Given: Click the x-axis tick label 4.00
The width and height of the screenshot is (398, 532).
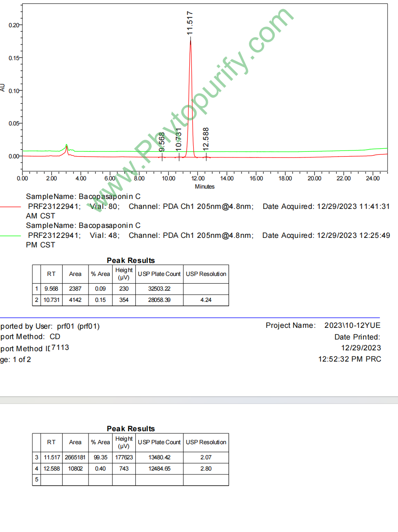Looking at the screenshot, I should 81,178.
